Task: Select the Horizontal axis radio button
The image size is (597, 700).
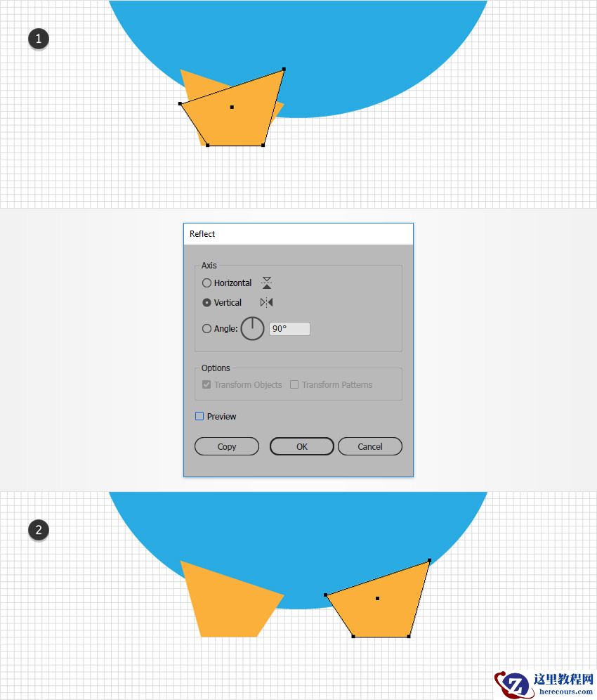Action: coord(206,283)
